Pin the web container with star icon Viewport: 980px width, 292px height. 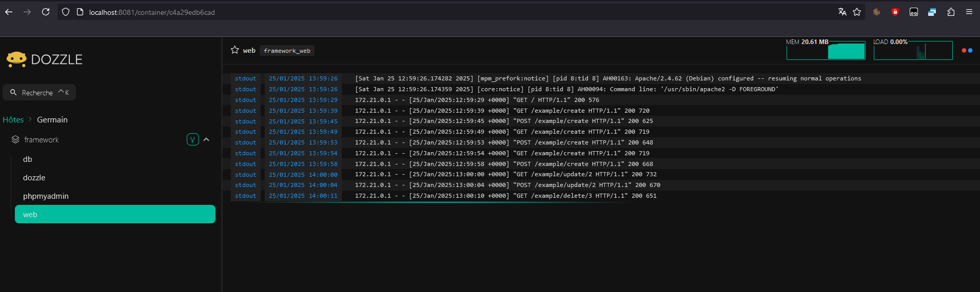(x=235, y=50)
